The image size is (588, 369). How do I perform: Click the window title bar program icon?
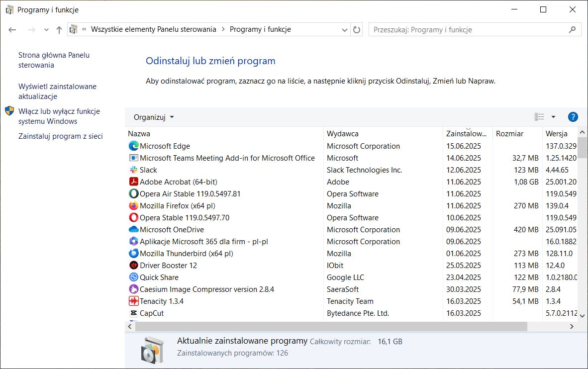(x=10, y=10)
